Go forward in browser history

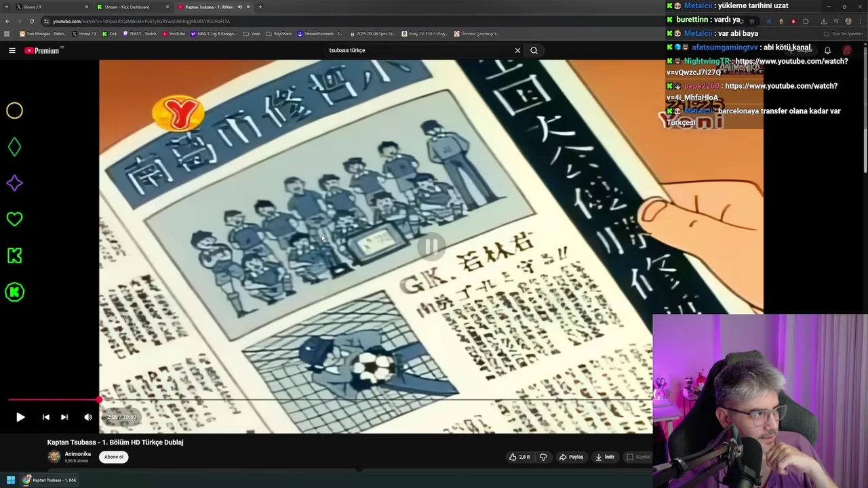tap(19, 21)
